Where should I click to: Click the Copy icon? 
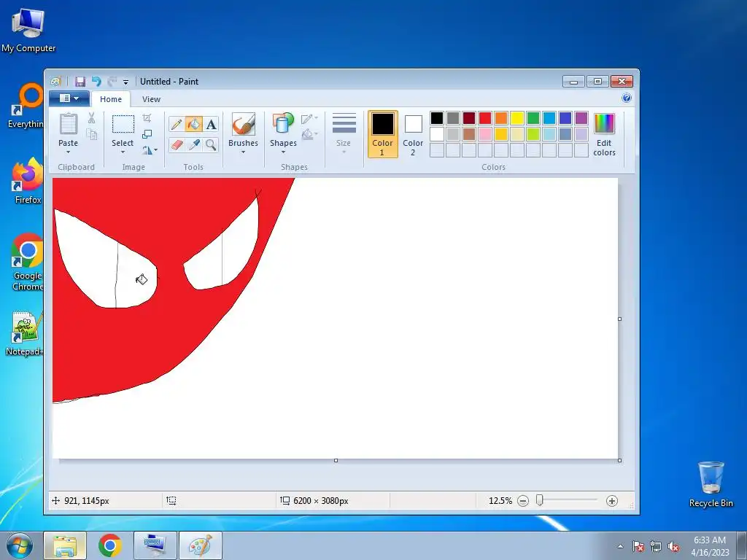pyautogui.click(x=91, y=134)
